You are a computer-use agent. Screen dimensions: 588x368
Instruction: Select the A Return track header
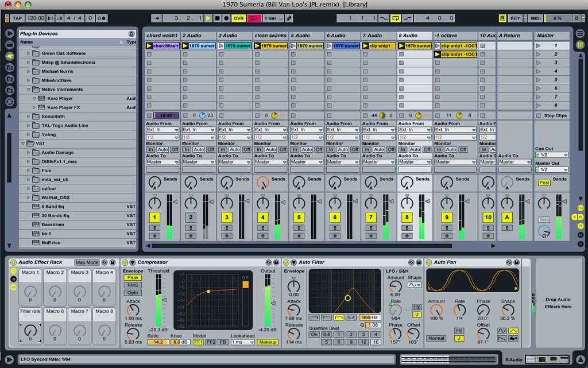[514, 36]
